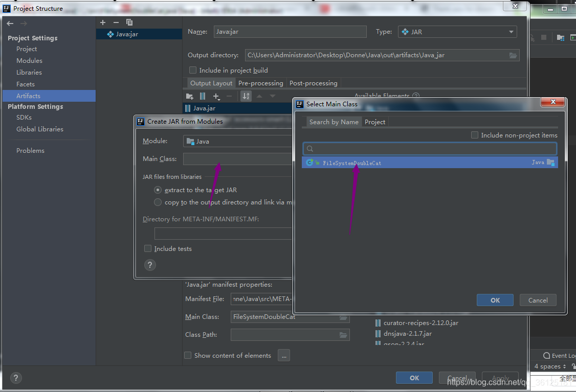Click the forward navigation arrow in Project Structure

pos(24,24)
